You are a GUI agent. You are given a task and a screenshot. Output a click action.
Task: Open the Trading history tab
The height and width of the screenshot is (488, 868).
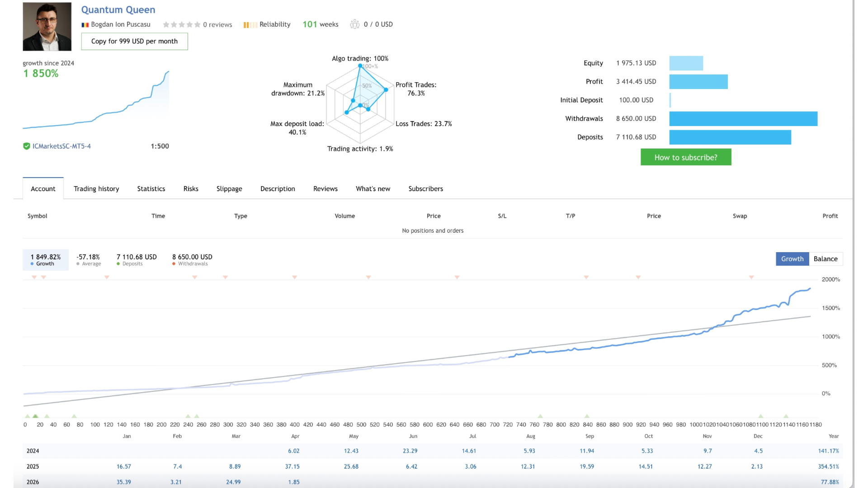pyautogui.click(x=96, y=189)
